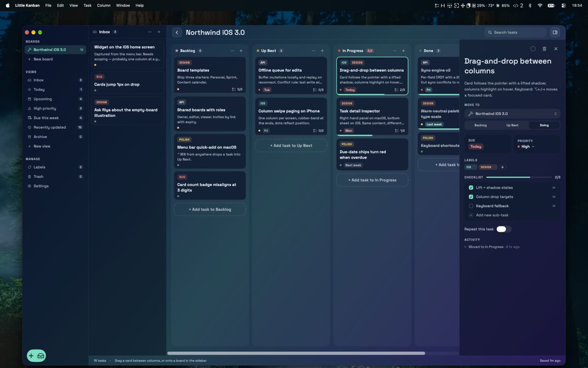Open the View menu in menu bar
588x368 pixels.
[73, 6]
